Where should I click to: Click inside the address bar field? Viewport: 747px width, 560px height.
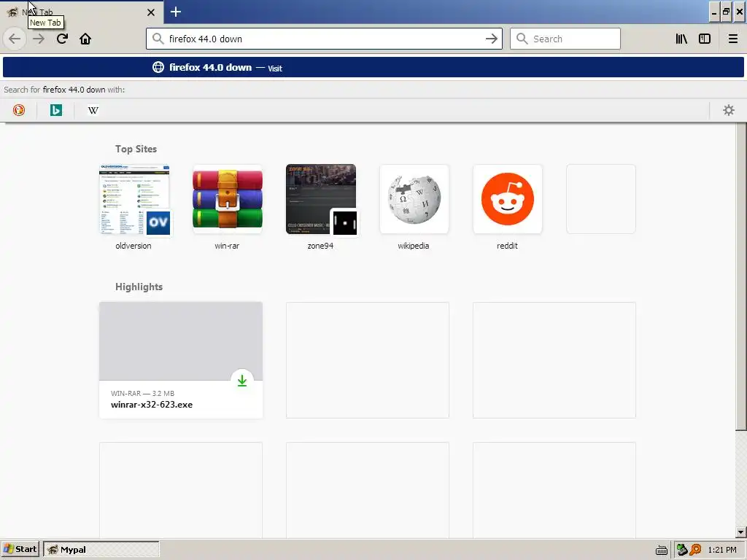point(324,39)
